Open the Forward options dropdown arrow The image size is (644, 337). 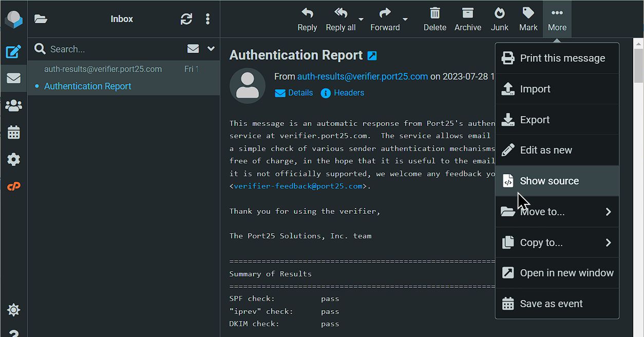(405, 20)
